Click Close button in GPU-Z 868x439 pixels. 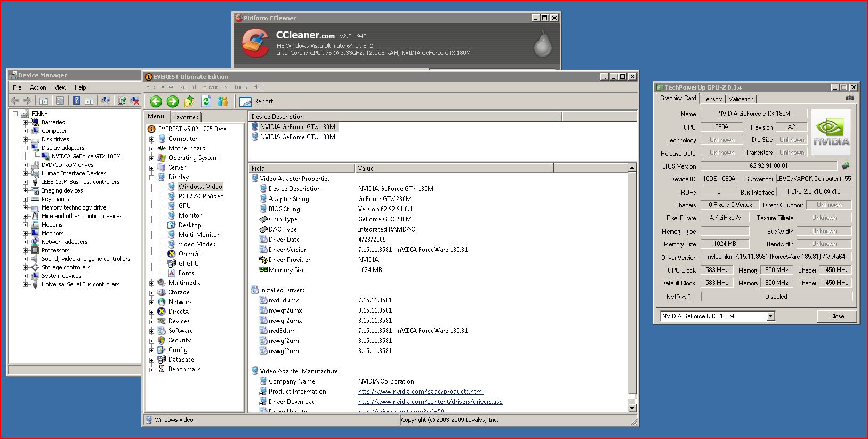tap(837, 316)
